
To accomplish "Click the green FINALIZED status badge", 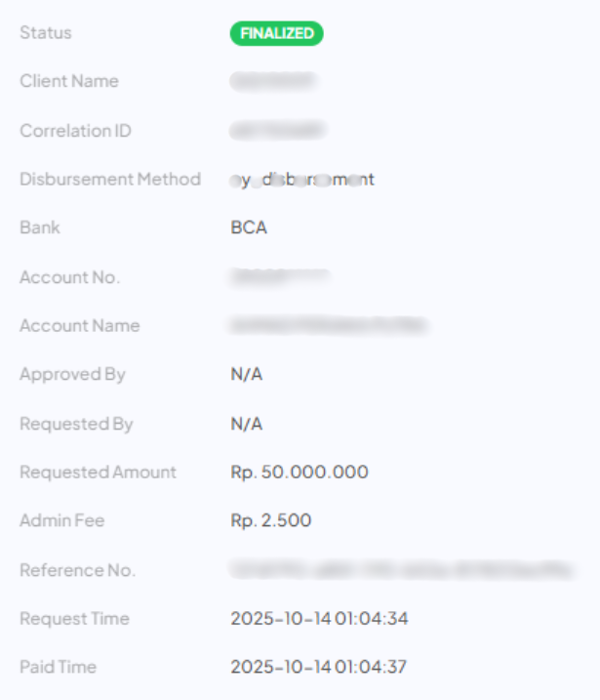I will click(276, 33).
